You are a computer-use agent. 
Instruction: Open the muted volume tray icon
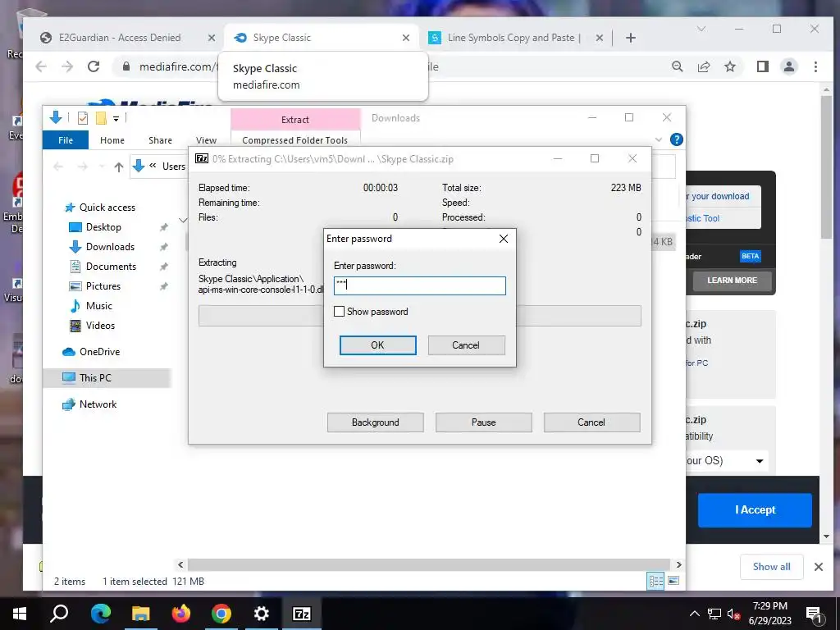click(733, 614)
